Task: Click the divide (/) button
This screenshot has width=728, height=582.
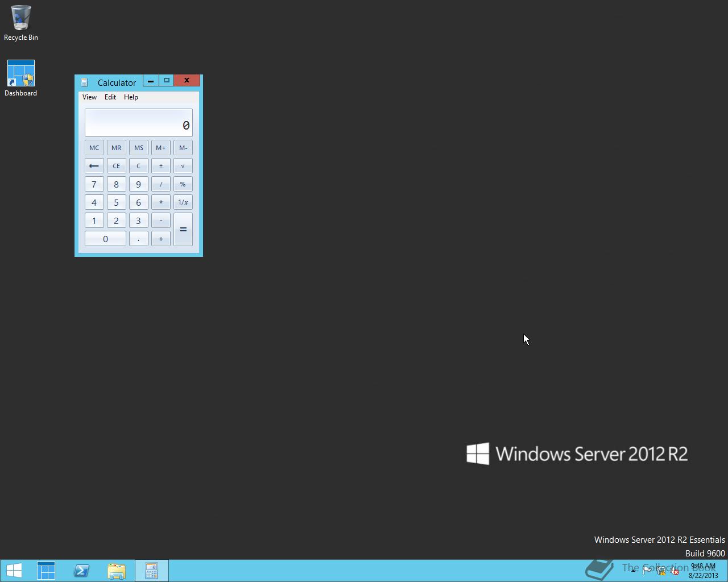Action: point(161,184)
